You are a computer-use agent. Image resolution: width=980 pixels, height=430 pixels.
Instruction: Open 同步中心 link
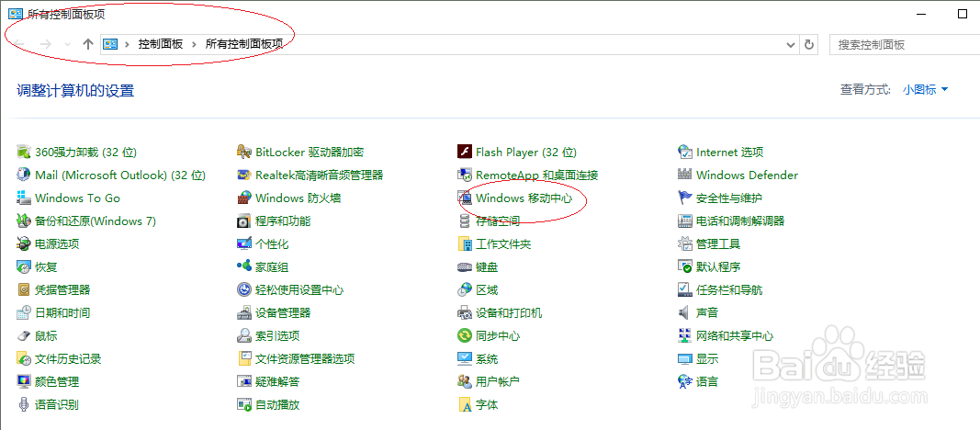tap(498, 335)
